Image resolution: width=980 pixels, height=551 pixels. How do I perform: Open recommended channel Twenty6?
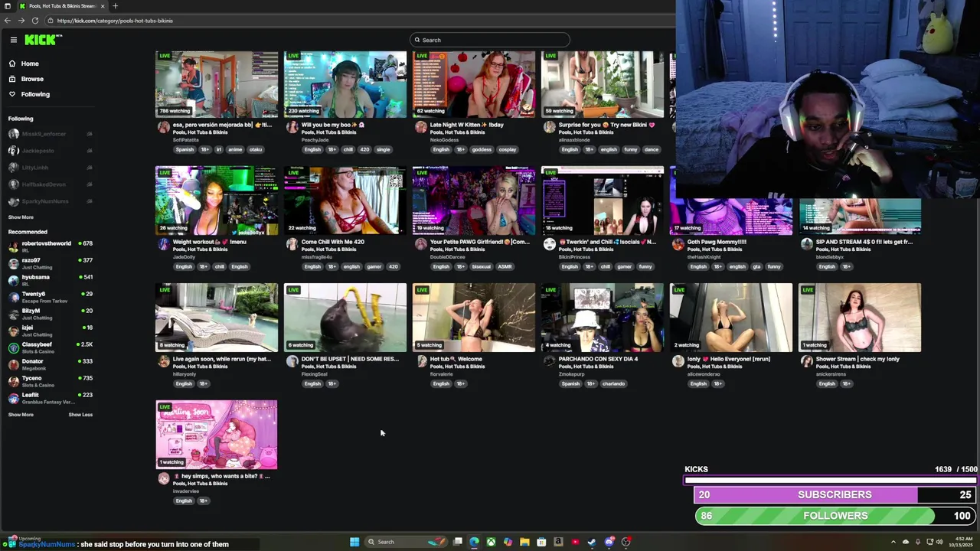coord(50,297)
